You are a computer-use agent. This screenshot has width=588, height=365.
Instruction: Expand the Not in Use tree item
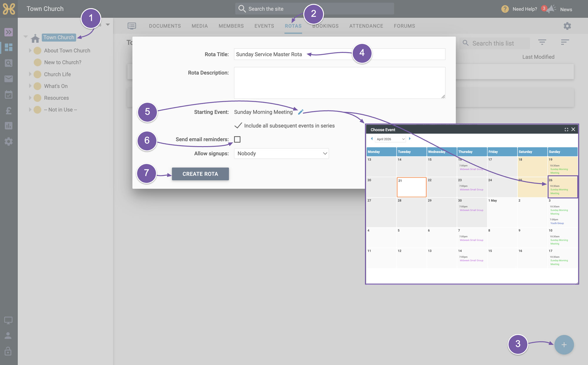(30, 109)
